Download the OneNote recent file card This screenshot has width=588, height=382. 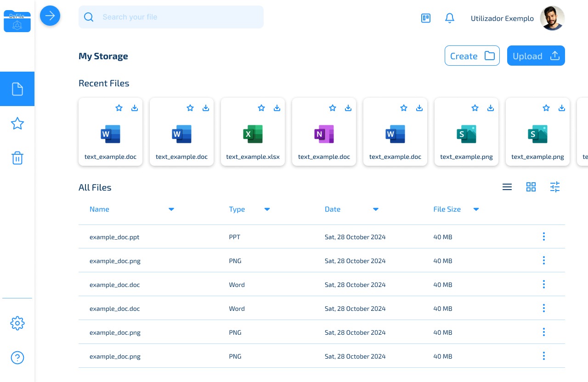(x=348, y=108)
